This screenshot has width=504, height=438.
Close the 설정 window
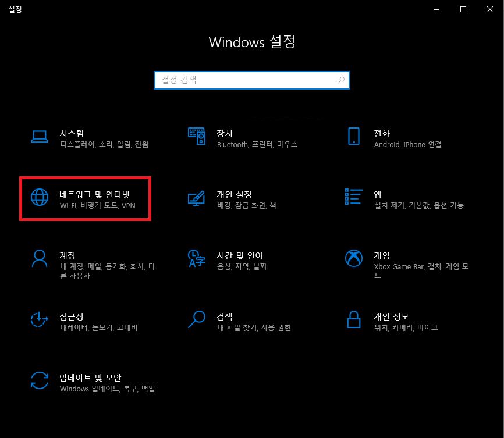490,9
